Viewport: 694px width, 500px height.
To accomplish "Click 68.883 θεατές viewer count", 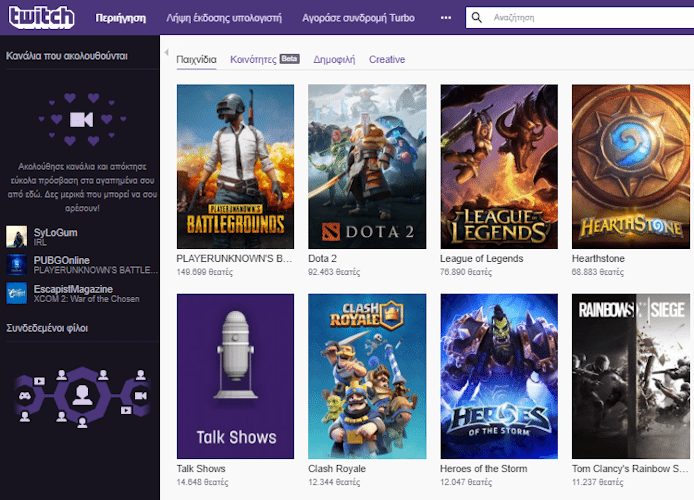I will tap(598, 272).
